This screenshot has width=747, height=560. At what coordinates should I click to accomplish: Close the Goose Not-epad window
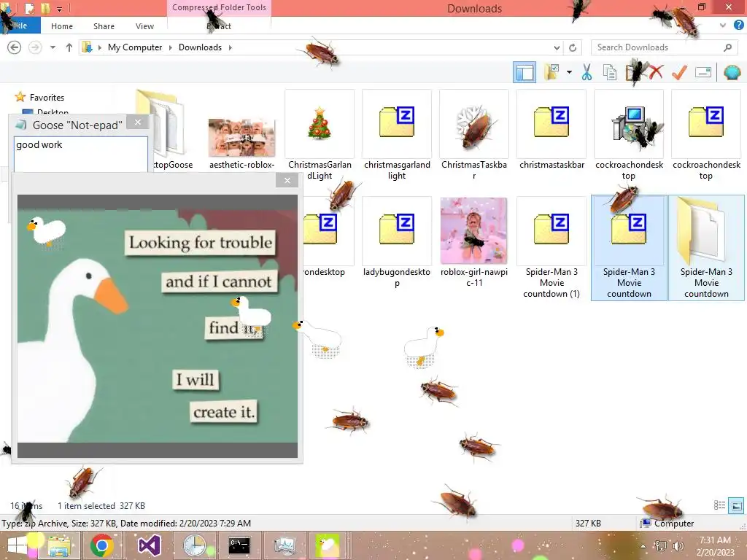(x=138, y=122)
